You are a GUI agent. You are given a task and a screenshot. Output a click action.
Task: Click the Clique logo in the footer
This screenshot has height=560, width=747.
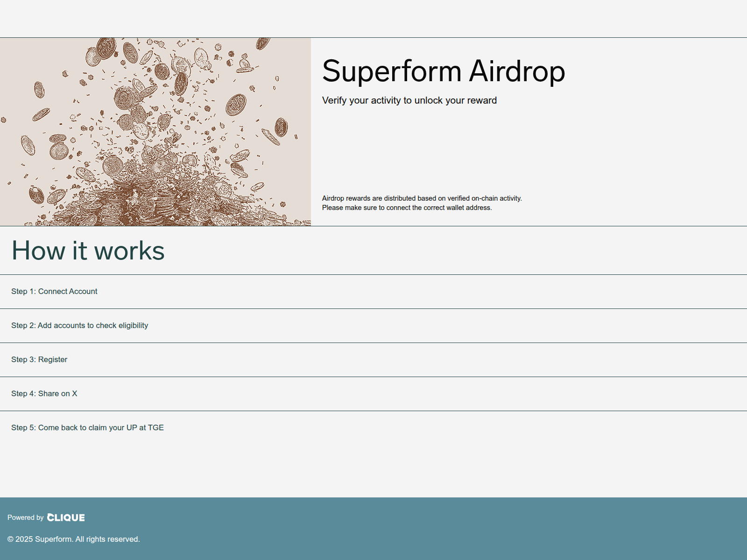pos(66,518)
